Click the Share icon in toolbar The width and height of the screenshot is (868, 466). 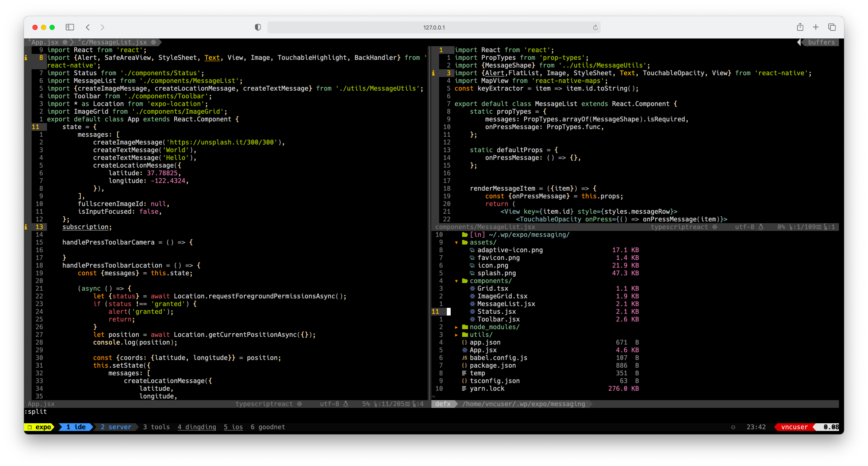(800, 27)
